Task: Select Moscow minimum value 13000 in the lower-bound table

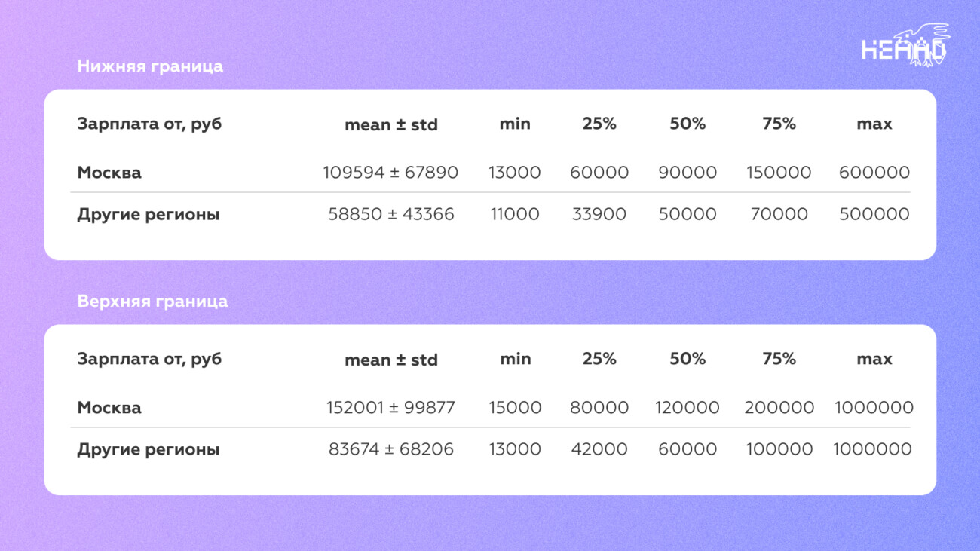Action: click(x=515, y=173)
